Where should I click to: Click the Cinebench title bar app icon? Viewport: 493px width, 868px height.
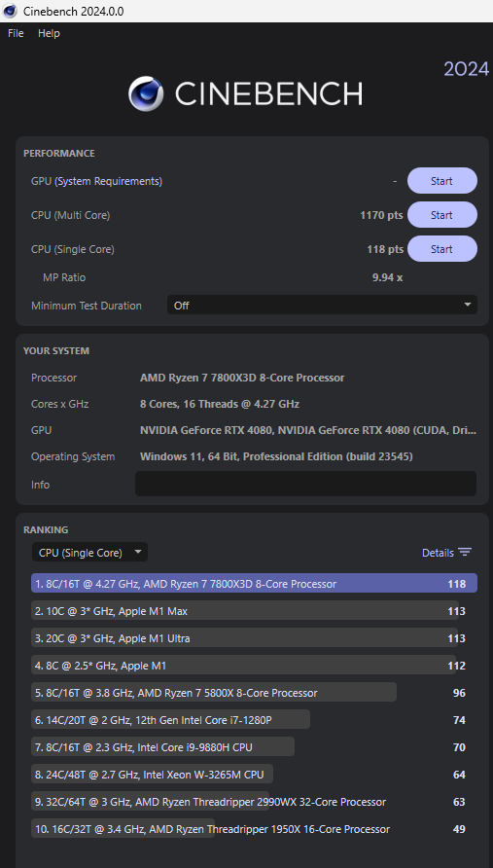pos(11,11)
